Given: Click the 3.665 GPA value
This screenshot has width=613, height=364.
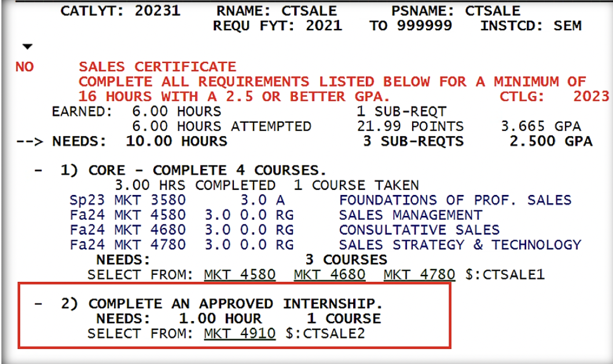Looking at the screenshot, I should click(541, 127).
